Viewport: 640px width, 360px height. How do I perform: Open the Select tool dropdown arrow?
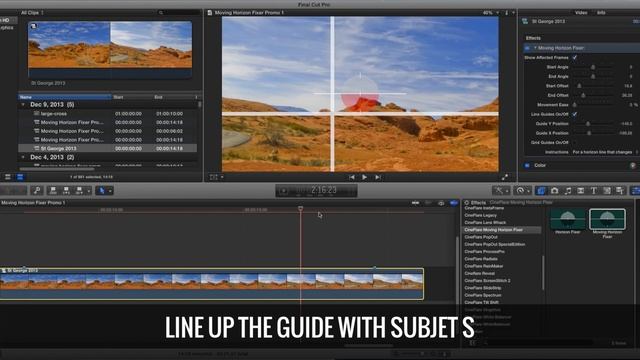click(110, 191)
